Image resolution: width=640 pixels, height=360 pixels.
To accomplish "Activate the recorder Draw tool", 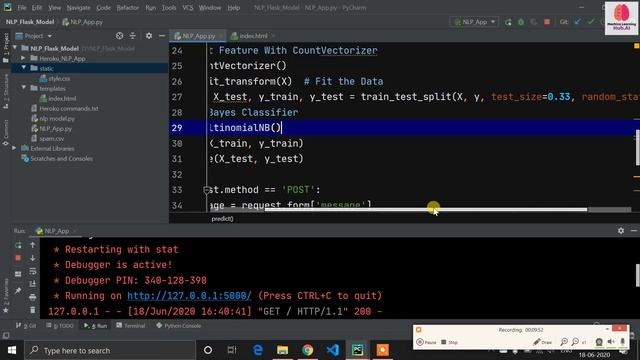I will pyautogui.click(x=542, y=342).
